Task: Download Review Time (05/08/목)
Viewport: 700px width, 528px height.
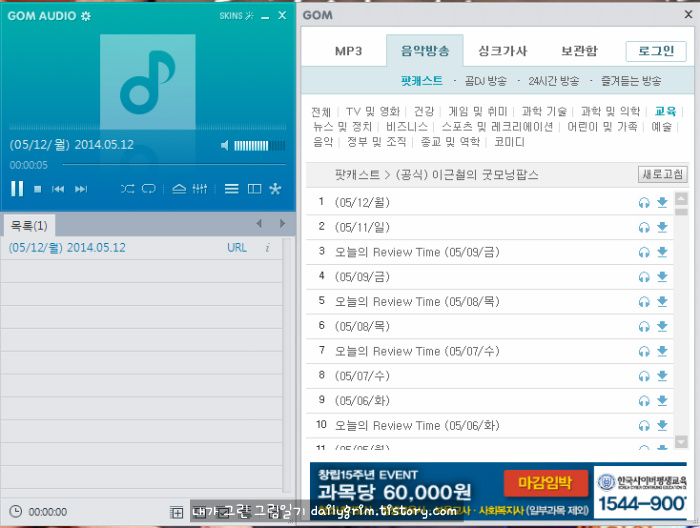Action: 662,302
